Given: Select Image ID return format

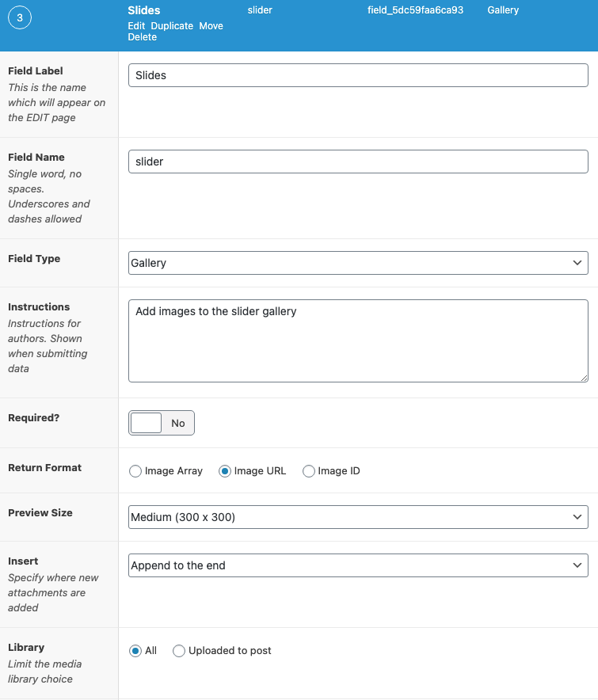Looking at the screenshot, I should [309, 471].
